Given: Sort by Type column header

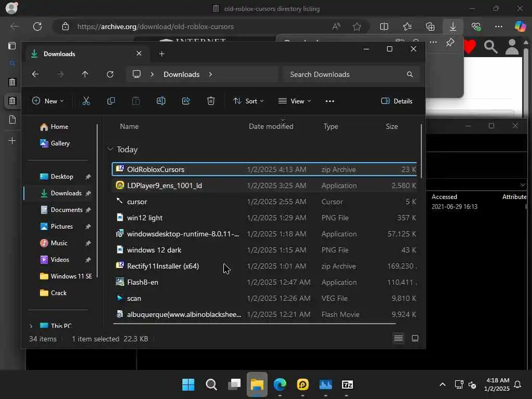Looking at the screenshot, I should point(331,126).
